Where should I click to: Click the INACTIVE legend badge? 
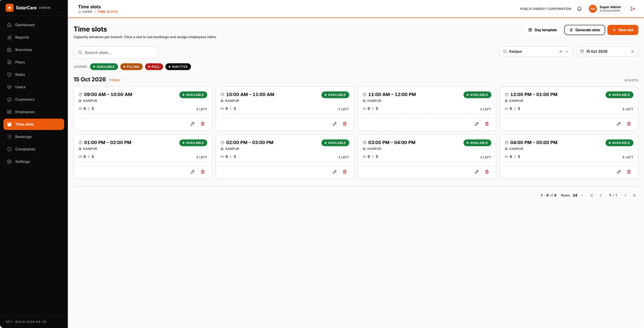178,67
